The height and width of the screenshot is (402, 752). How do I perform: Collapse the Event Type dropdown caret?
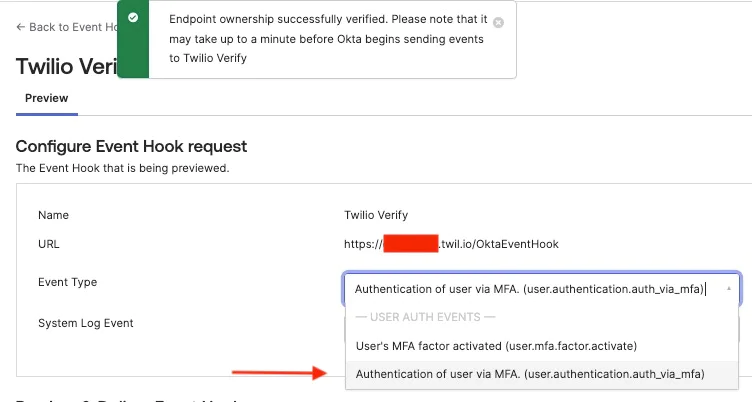727,289
